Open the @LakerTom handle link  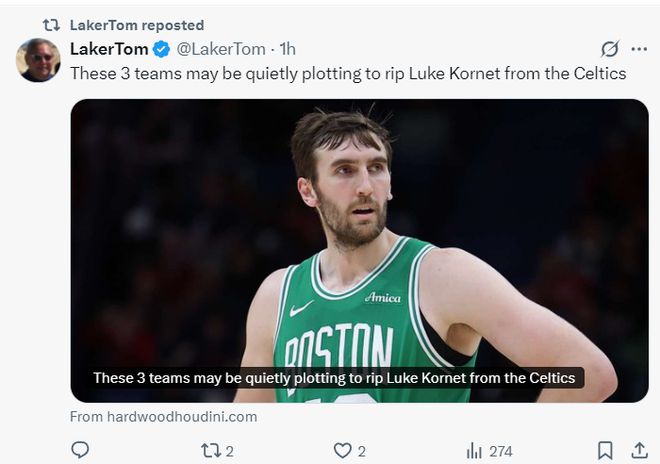221,49
